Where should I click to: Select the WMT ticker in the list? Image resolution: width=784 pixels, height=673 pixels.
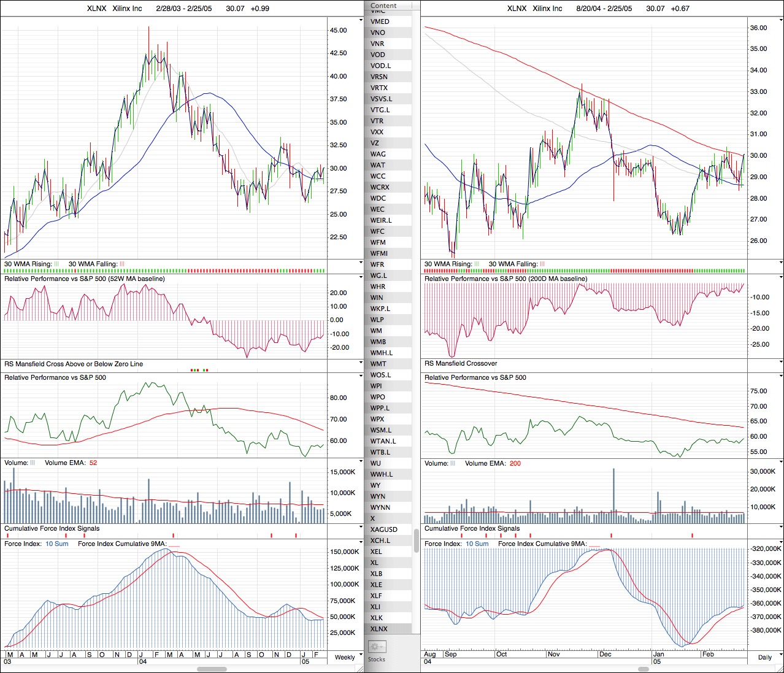[379, 364]
